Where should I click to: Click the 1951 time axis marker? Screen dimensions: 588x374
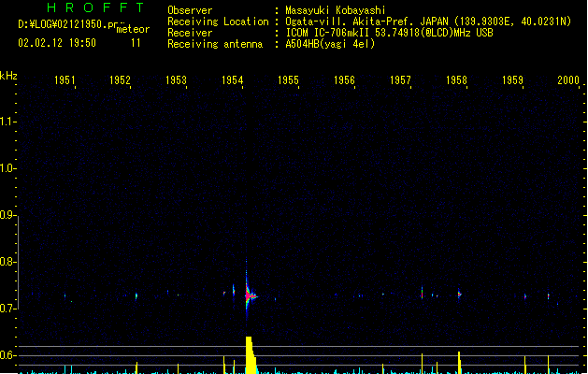tap(65, 79)
